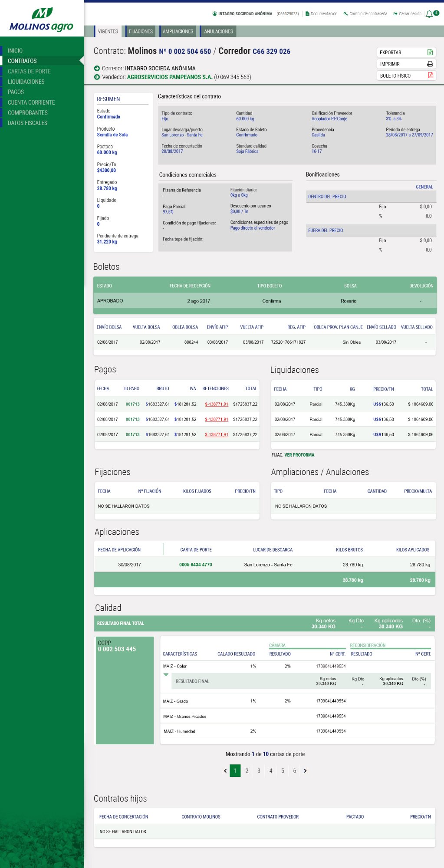The width and height of the screenshot is (444, 868).
Task: Click the Reg. AFIP number 725201786171827
Action: tap(288, 342)
